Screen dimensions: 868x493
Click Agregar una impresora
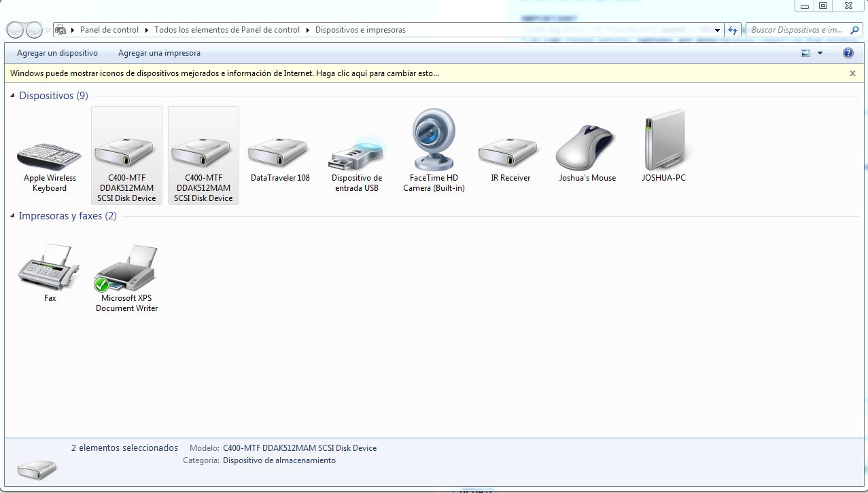[159, 53]
